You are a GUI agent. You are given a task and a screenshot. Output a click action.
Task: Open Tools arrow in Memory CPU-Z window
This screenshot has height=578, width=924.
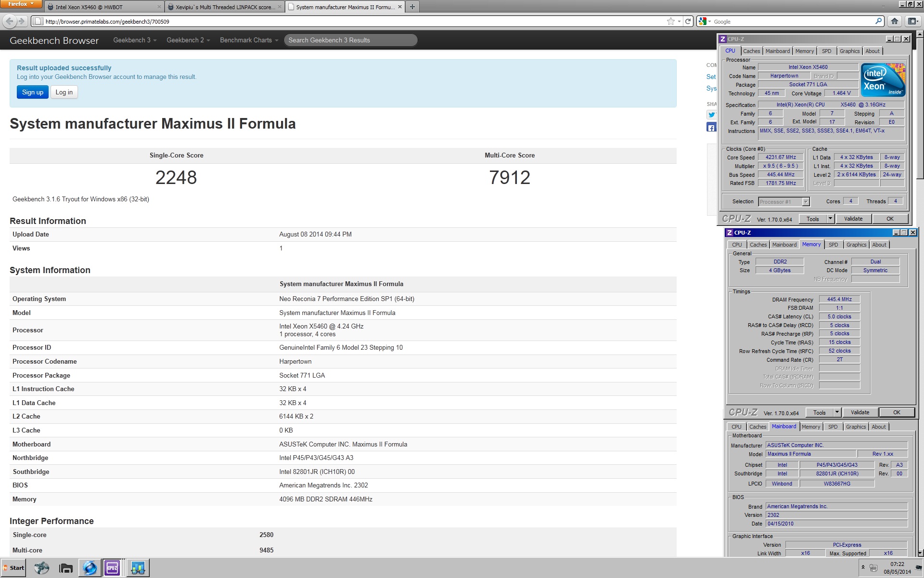836,412
